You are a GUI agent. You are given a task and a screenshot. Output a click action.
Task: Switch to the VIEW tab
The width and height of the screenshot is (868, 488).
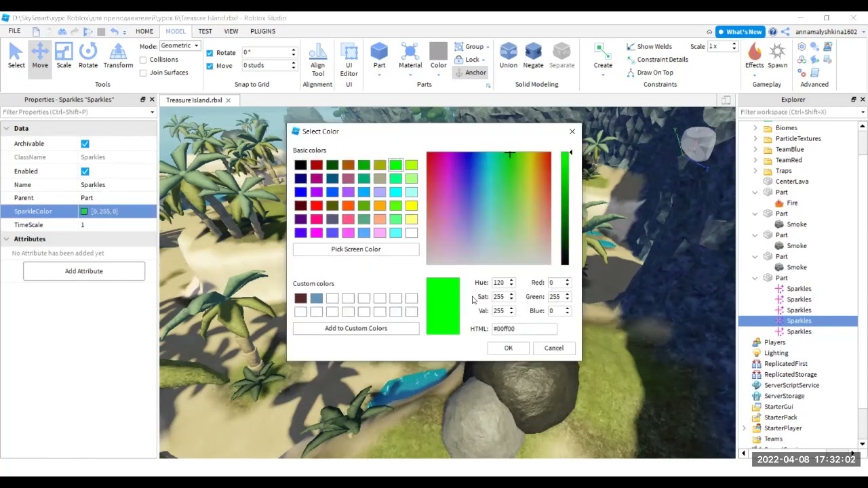click(231, 31)
